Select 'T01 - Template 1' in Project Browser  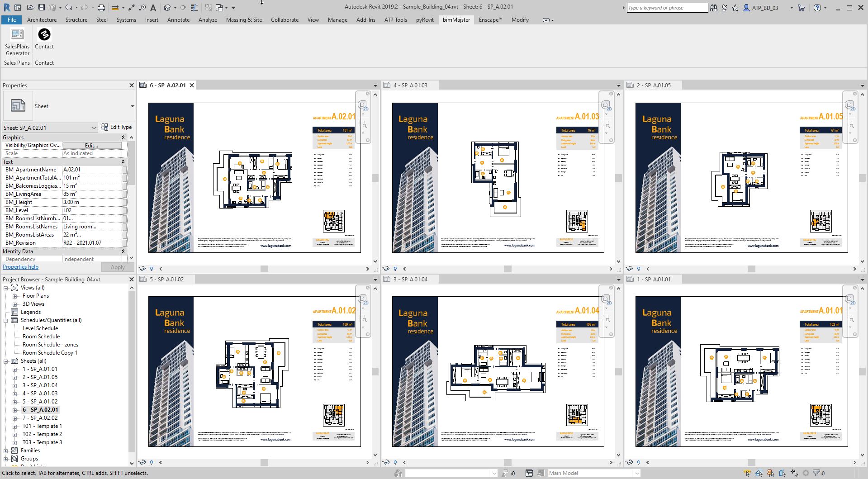pyautogui.click(x=42, y=426)
